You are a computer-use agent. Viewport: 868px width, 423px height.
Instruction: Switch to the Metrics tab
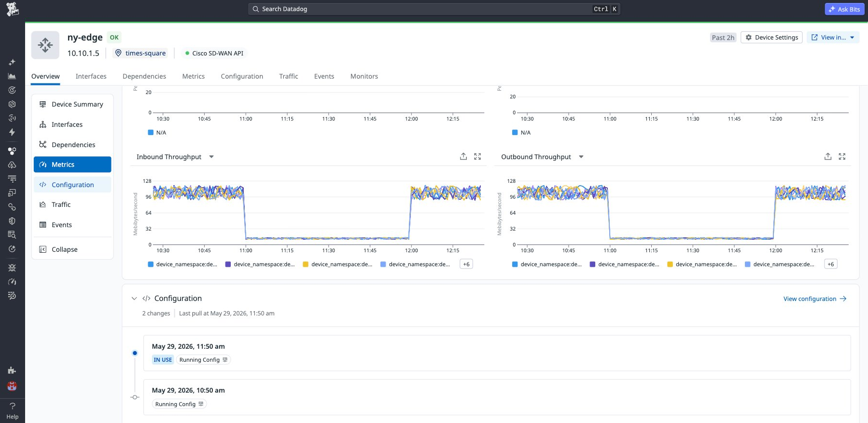click(194, 76)
